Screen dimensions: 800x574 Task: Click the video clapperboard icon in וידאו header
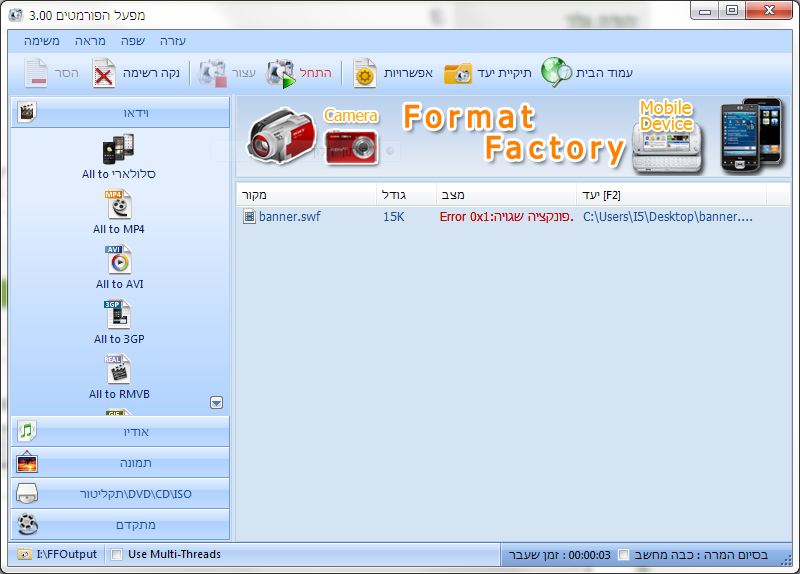click(27, 112)
